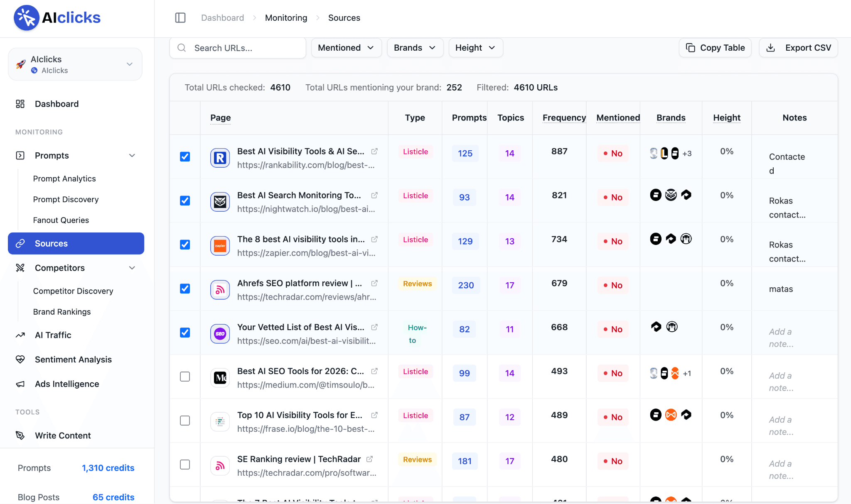Open the Mentioned filter dropdown
This screenshot has height=504, width=851.
click(346, 48)
